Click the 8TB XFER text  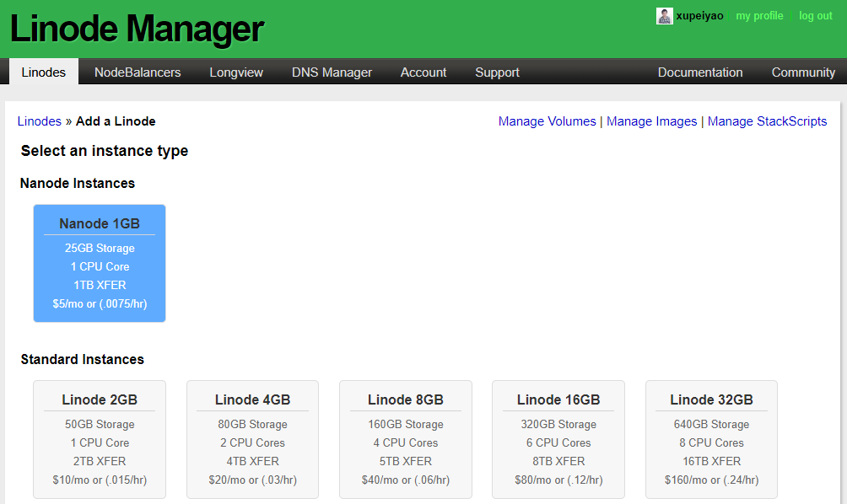[558, 461]
